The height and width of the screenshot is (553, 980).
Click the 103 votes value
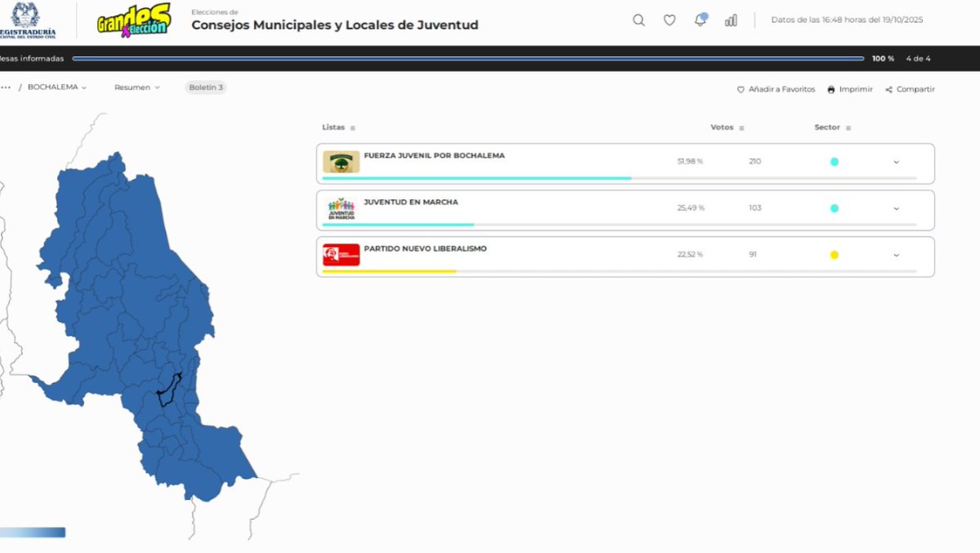755,208
